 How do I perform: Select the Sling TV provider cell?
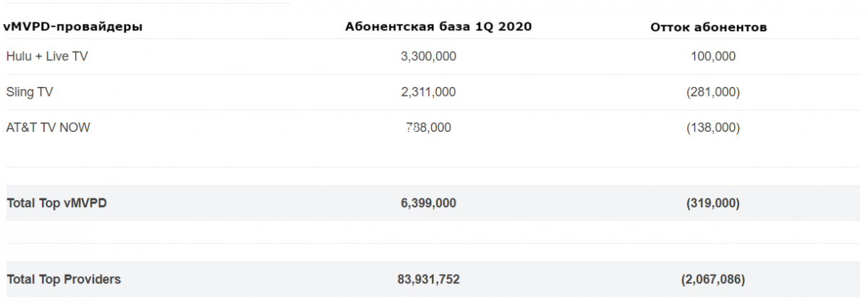(x=30, y=92)
